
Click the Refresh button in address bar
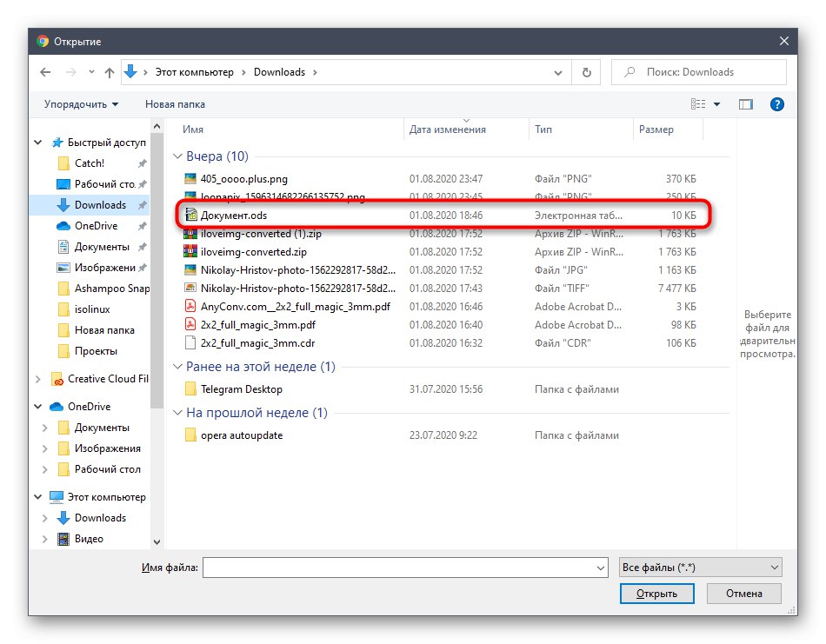coord(586,72)
